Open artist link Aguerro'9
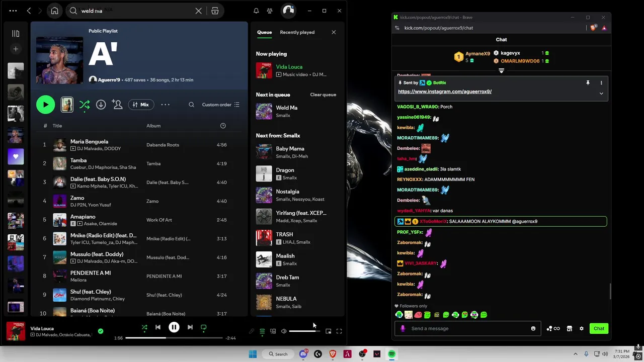This screenshot has height=362, width=644. point(109,80)
